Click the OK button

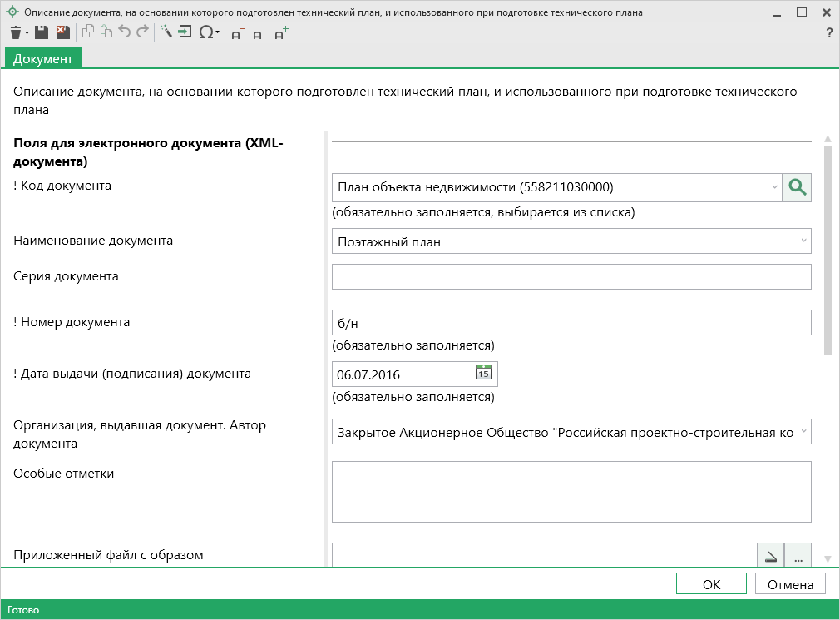[711, 584]
